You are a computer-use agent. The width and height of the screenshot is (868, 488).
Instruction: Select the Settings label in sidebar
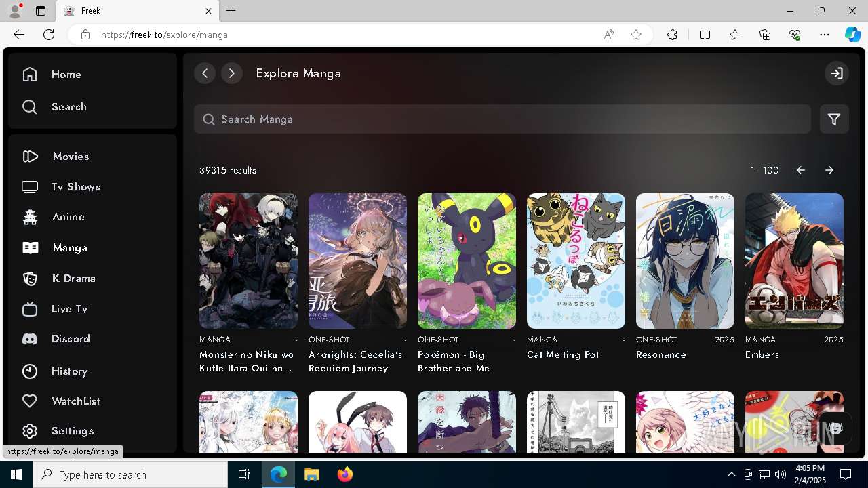[x=73, y=431]
